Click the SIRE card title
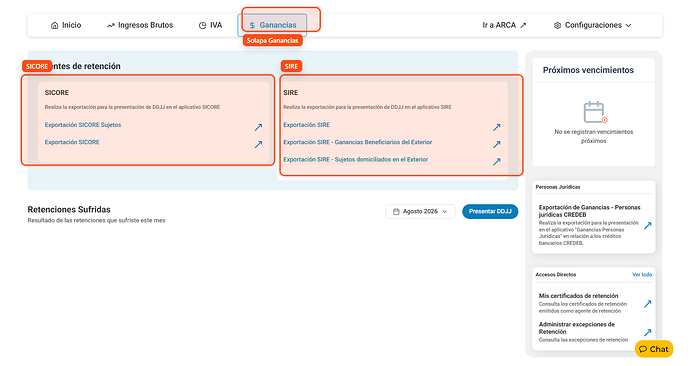This screenshot has width=690, height=366. click(x=290, y=92)
